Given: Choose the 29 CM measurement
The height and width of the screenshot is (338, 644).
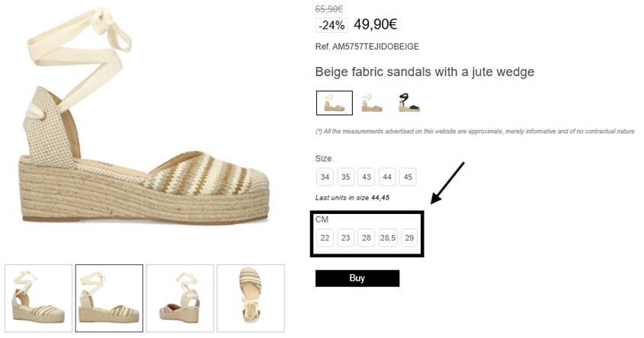Looking at the screenshot, I should coord(409,238).
